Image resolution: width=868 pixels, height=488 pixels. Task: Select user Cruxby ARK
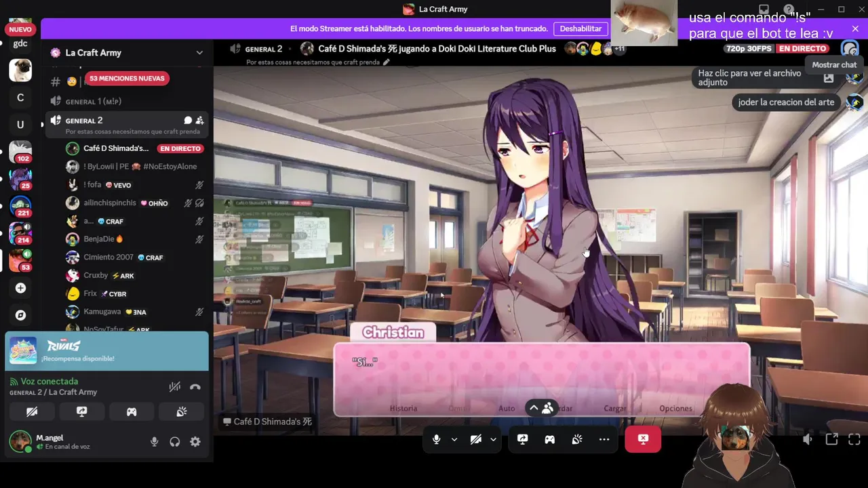[x=134, y=276]
